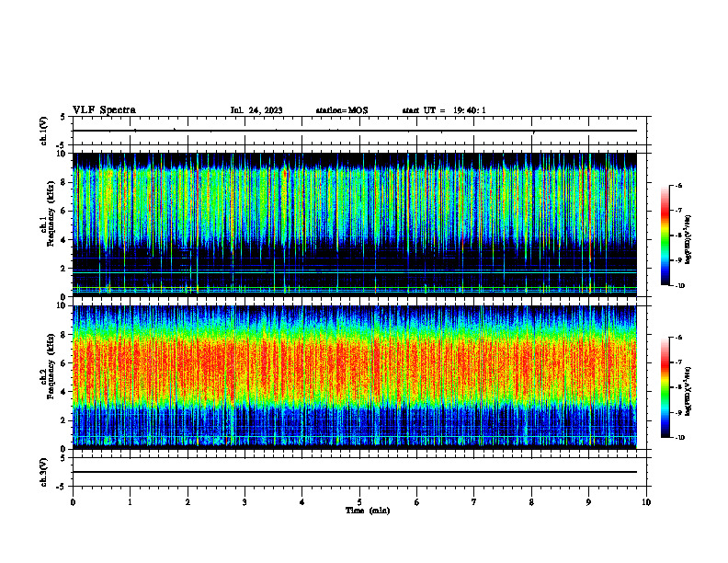Click the time axis tick label "7"
728x563 pixels.
474,502
